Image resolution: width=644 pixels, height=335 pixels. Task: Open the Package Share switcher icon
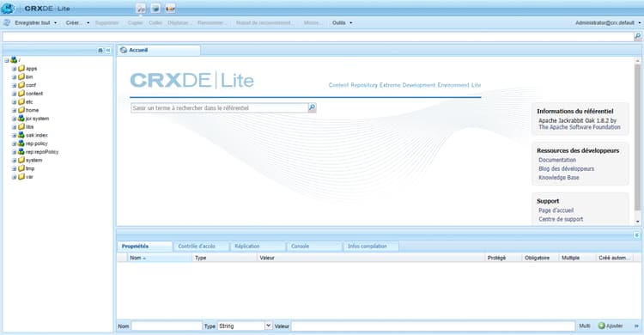(x=170, y=8)
